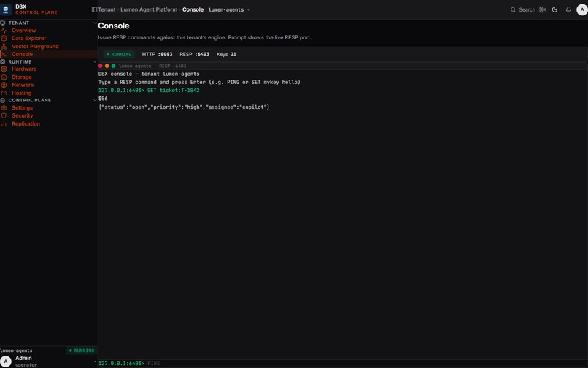This screenshot has height=368, width=588.
Task: Open Data Explorer page
Action: point(29,38)
